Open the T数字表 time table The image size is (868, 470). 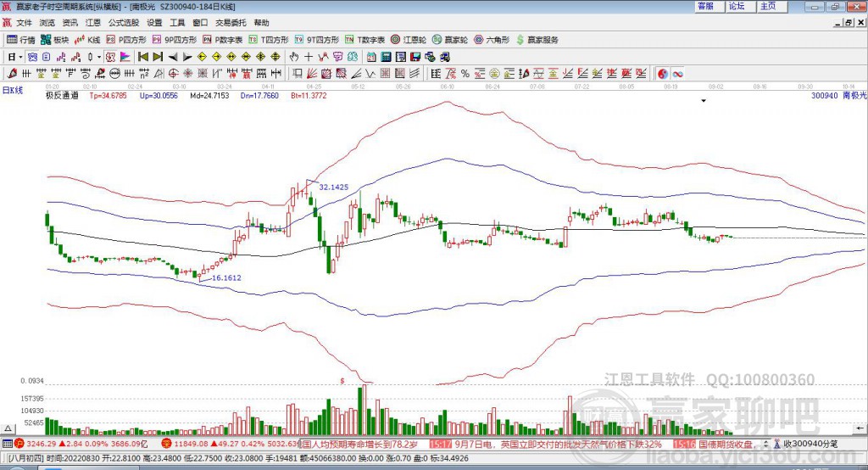(364, 40)
